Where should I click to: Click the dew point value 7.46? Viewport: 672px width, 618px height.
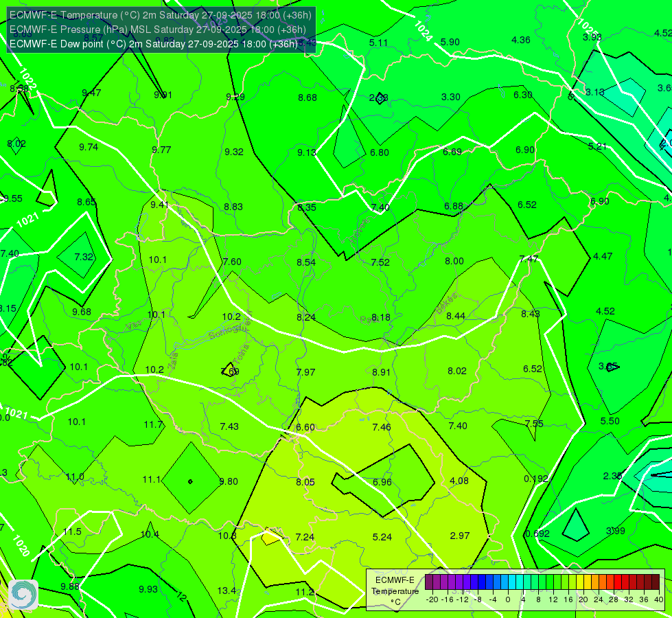(x=382, y=427)
